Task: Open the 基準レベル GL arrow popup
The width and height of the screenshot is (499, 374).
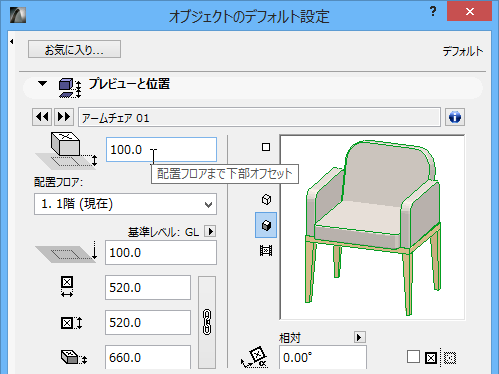Action: (x=210, y=231)
